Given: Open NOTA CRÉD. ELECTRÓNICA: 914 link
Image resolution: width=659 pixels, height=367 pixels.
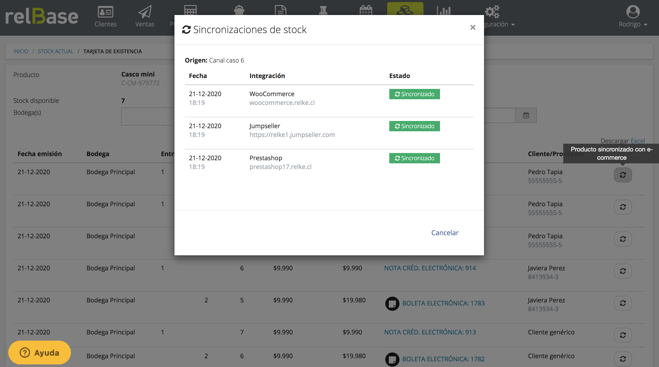Looking at the screenshot, I should tap(430, 268).
